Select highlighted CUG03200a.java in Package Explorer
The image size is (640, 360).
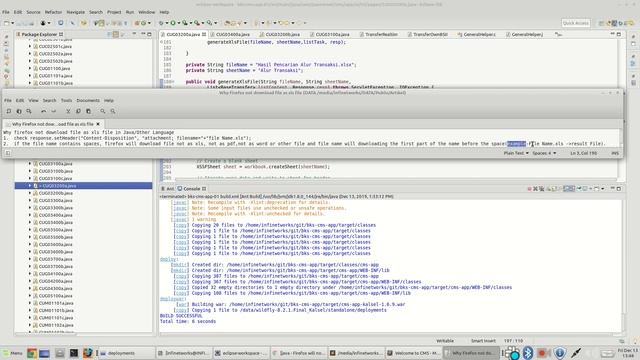[x=83, y=186]
